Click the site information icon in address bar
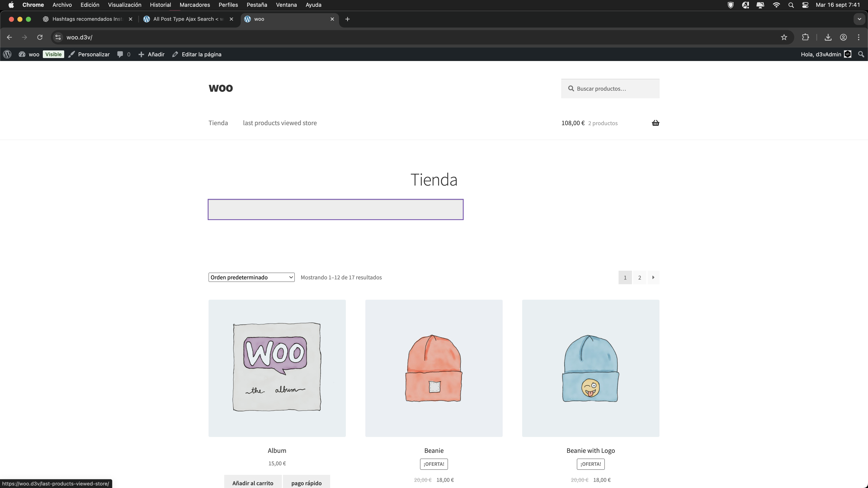The width and height of the screenshot is (868, 488). tap(58, 37)
